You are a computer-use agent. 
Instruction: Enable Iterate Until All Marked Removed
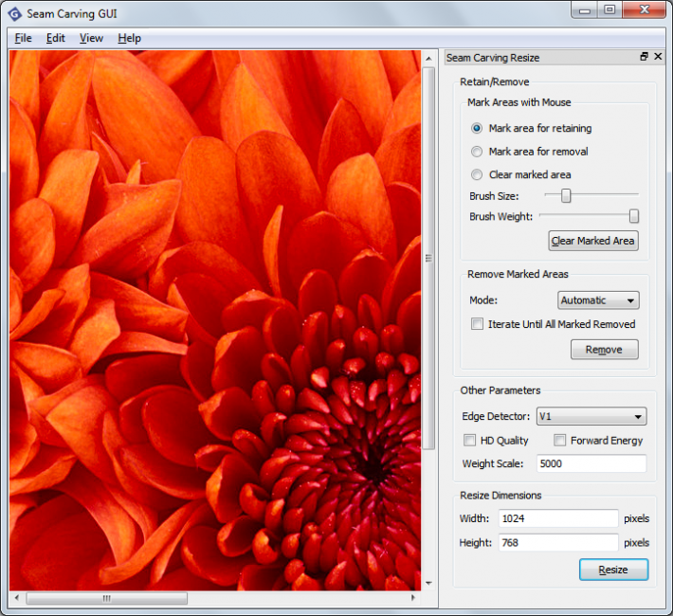click(477, 324)
